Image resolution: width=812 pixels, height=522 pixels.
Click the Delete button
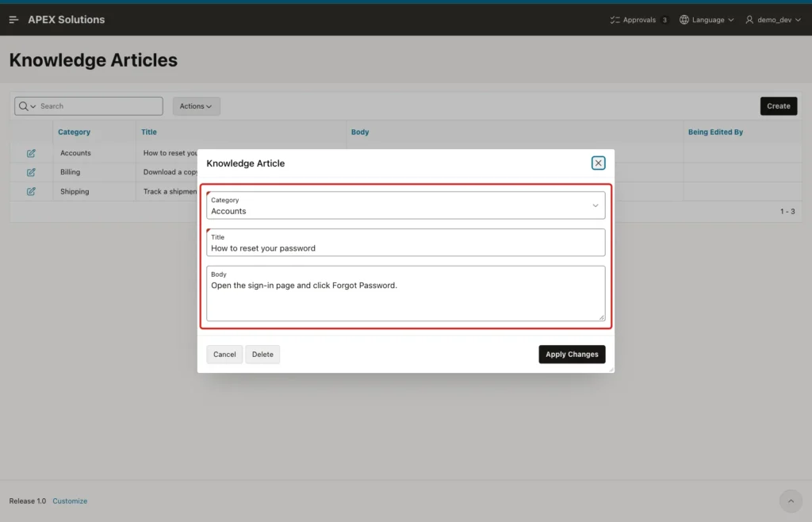click(x=262, y=354)
